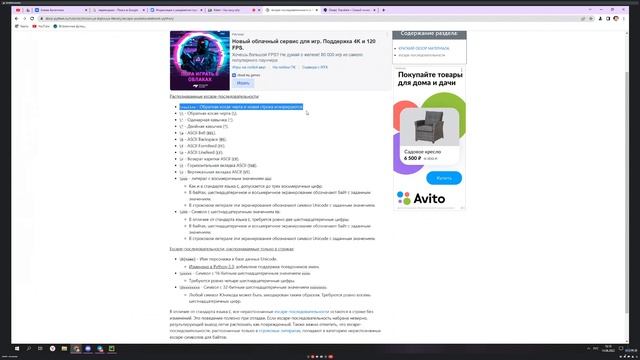Click the blue buy button in the Avito ad
Image resolution: width=640 pixels, height=360 pixels.
click(444, 178)
